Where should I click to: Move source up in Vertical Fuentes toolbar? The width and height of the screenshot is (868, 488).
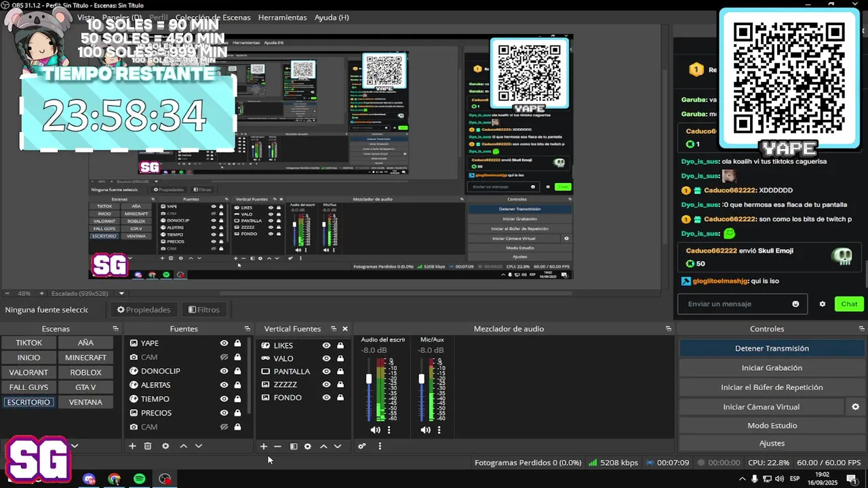tap(323, 446)
